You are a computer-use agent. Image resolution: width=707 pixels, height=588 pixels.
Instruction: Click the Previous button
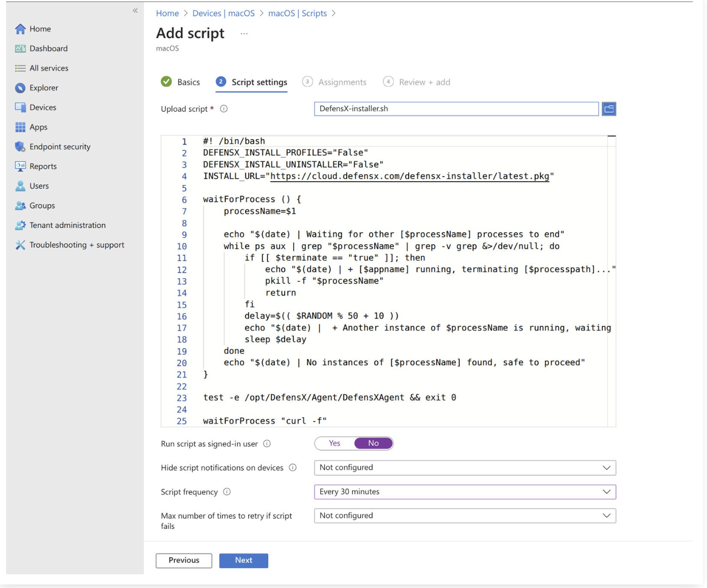184,560
